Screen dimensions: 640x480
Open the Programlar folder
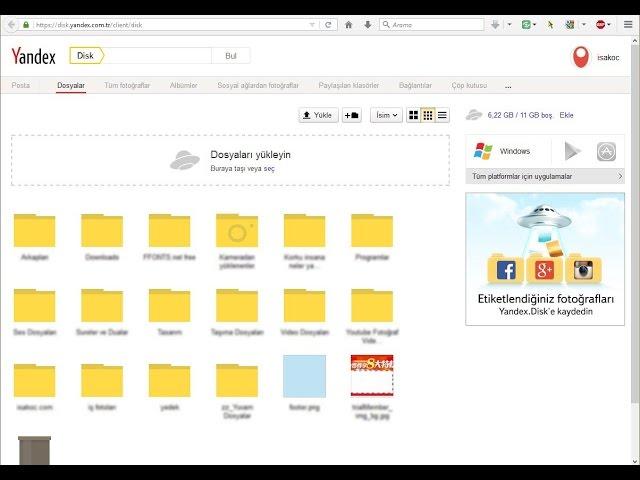tap(372, 231)
